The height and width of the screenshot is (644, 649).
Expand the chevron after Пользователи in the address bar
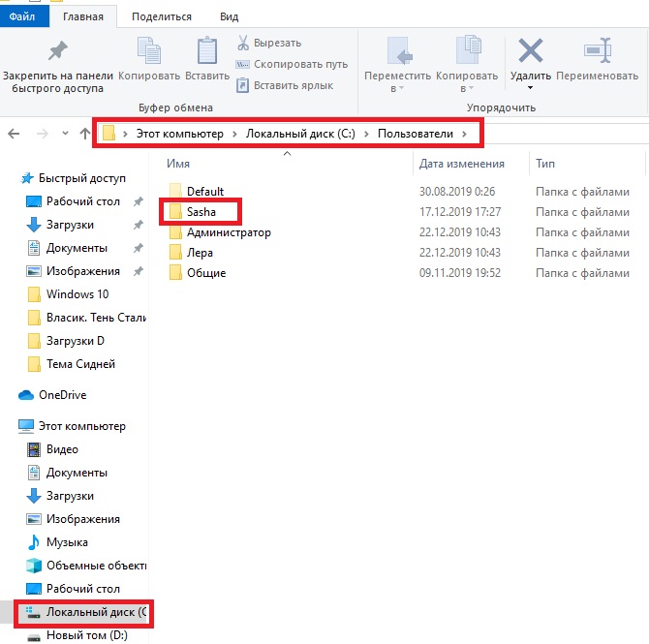tap(464, 134)
